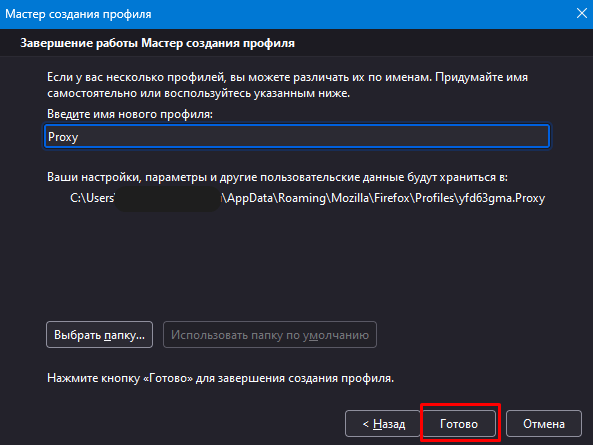Close the Мастер создания профиля window
The height and width of the screenshot is (445, 593).
581,14
